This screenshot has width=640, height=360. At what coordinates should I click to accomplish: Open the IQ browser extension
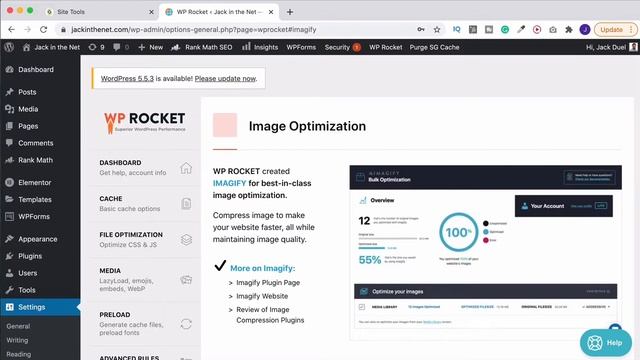pos(456,29)
